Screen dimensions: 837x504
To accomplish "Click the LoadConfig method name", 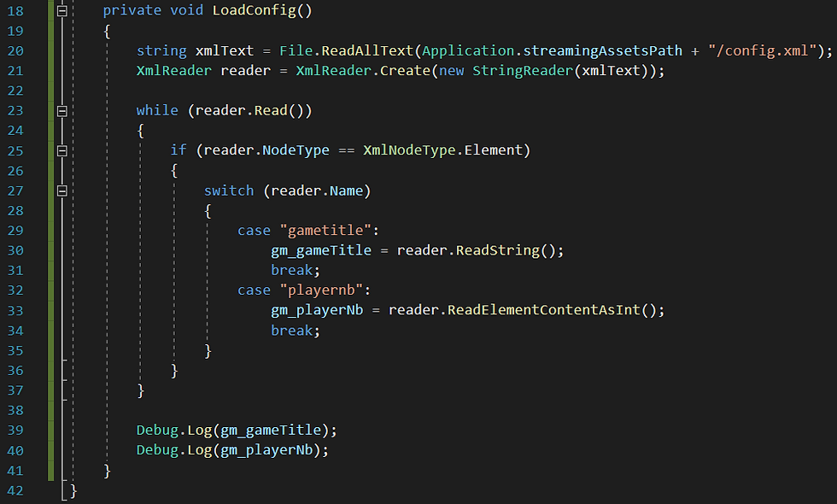I will tap(255, 10).
